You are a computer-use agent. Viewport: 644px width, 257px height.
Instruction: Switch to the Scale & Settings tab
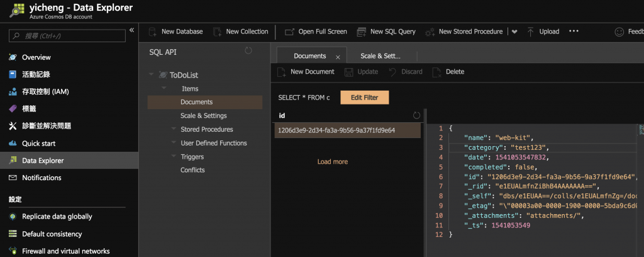380,56
